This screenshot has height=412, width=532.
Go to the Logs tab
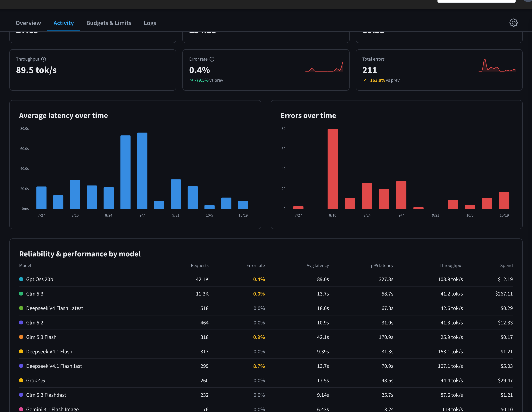[x=150, y=23]
